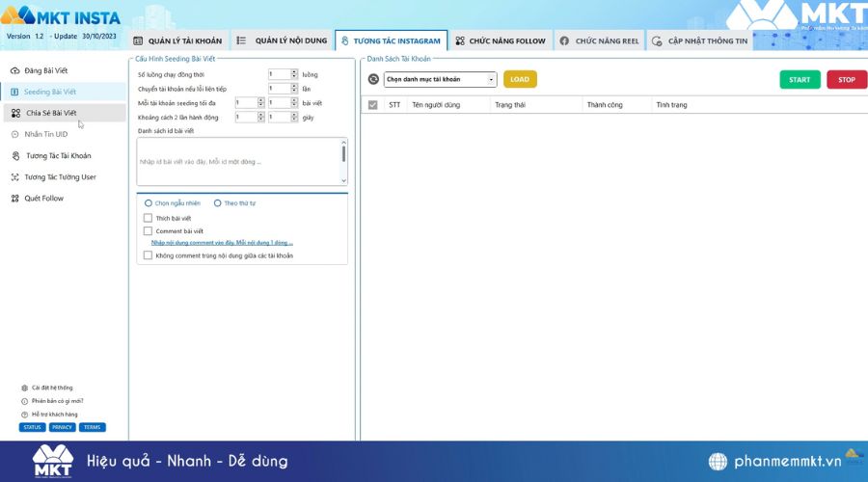Click the Nhắn Tin UID message icon
The height and width of the screenshot is (482, 868).
coord(14,134)
